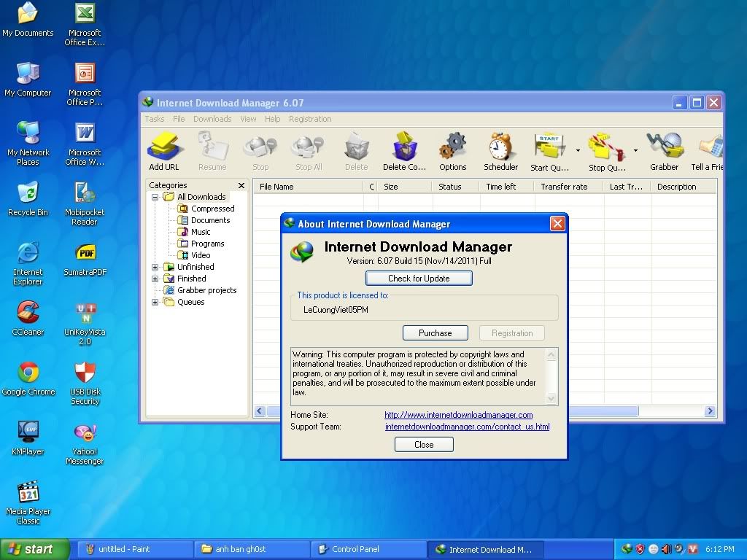Open the File menu in IDM
This screenshot has height=560, width=747.
point(179,119)
